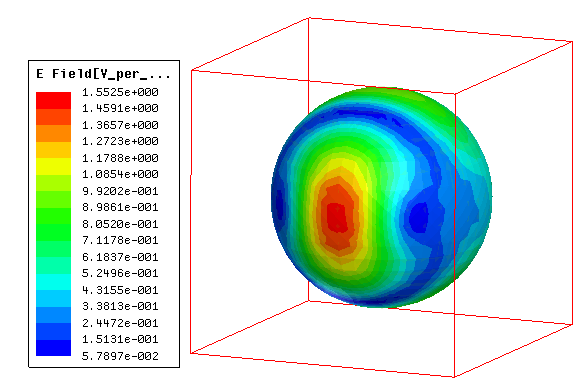
Task: Select the 8.0520e-001 legend value
Action: [120, 224]
